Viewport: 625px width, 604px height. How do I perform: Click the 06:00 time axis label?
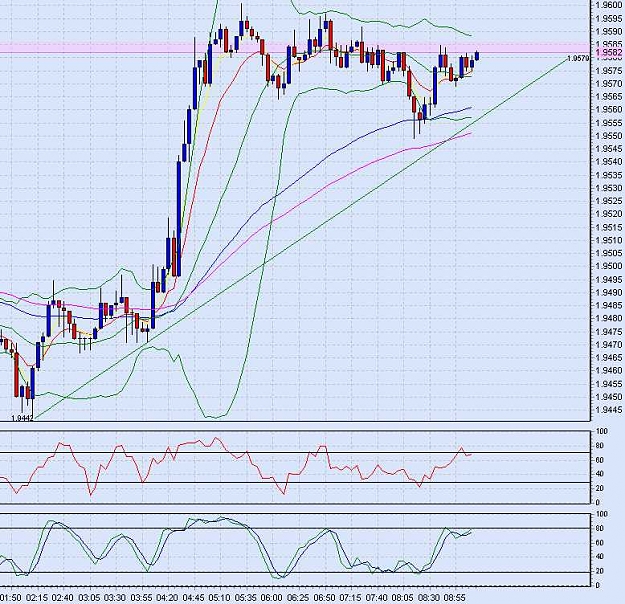point(272,598)
